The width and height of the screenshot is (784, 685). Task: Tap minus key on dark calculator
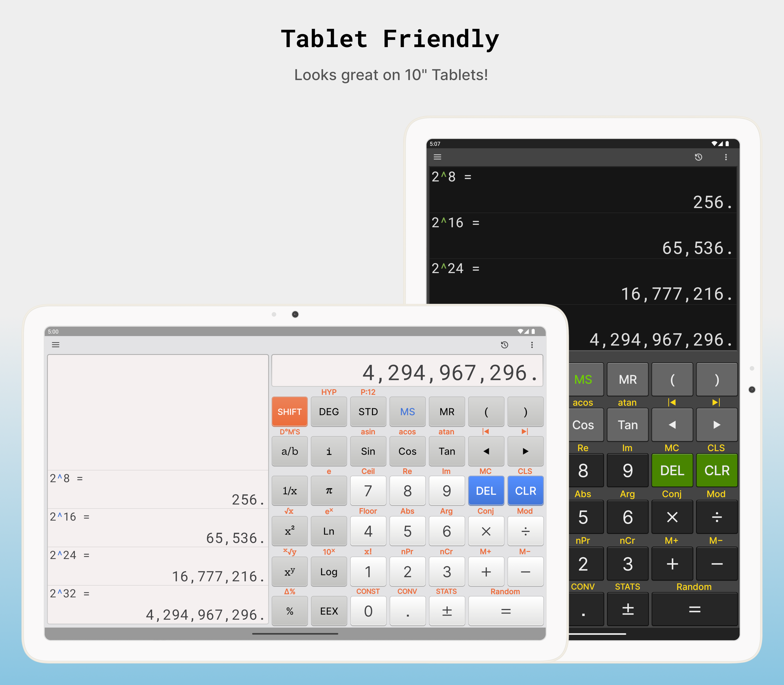point(717,564)
